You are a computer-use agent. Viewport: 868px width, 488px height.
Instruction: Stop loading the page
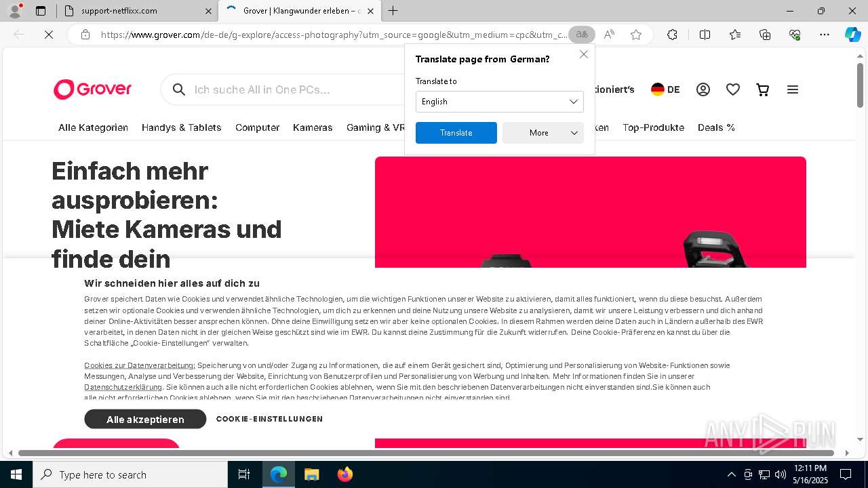tap(49, 35)
